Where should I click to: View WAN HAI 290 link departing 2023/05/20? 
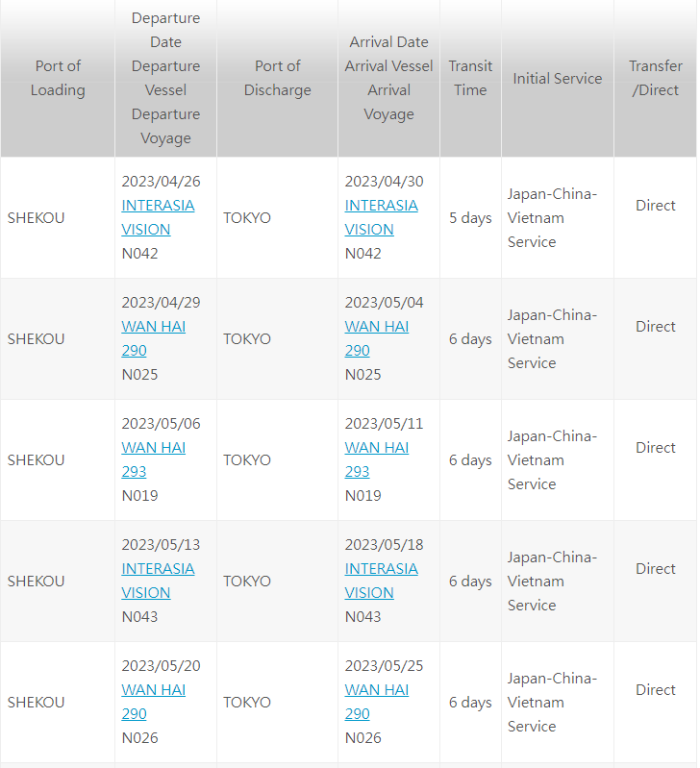(x=153, y=702)
